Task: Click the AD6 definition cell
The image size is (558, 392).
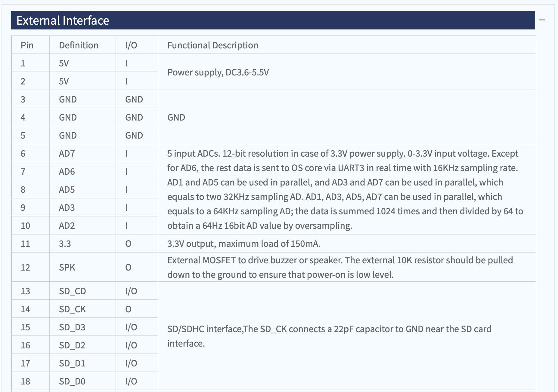Action: (x=83, y=171)
